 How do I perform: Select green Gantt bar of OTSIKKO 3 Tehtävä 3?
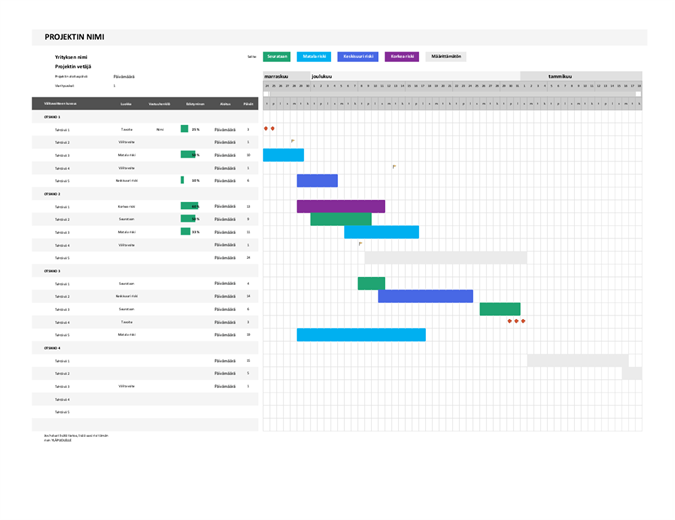[x=500, y=309]
